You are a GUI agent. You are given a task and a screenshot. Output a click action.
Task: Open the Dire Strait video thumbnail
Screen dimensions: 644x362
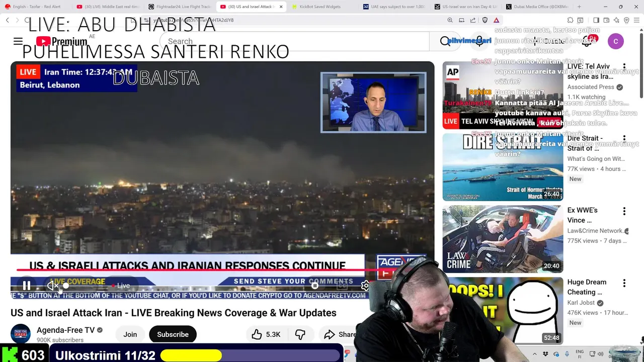coord(503,167)
